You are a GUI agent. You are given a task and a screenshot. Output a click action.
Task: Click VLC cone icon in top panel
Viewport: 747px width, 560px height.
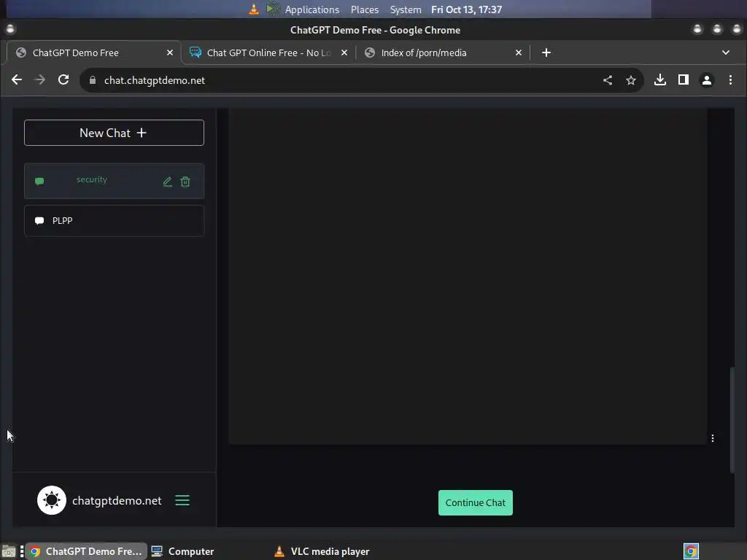[x=254, y=9]
